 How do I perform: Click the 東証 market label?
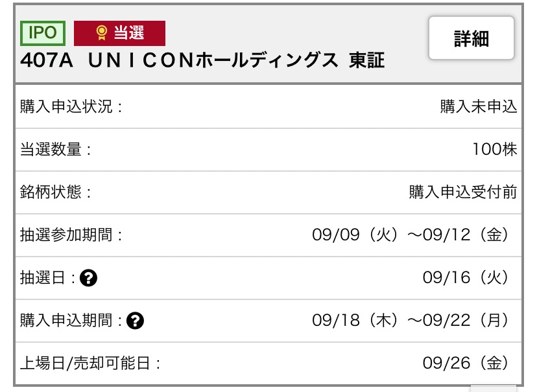point(367,60)
